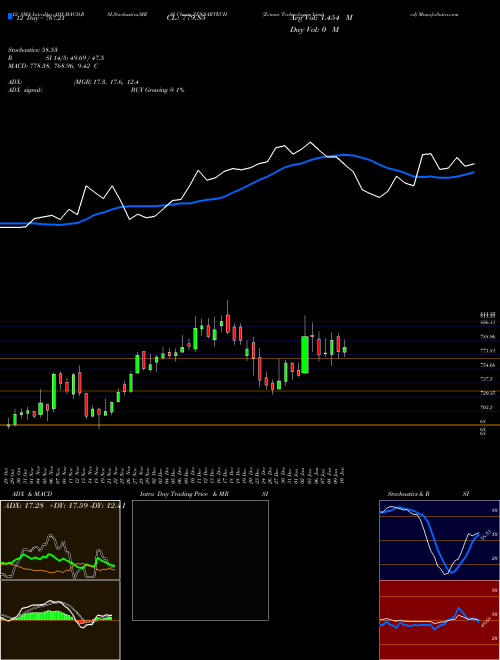This screenshot has height=660, width=500.
Task: Click the 'Intra Day Trading Price & MR' title
Action: coord(184,494)
